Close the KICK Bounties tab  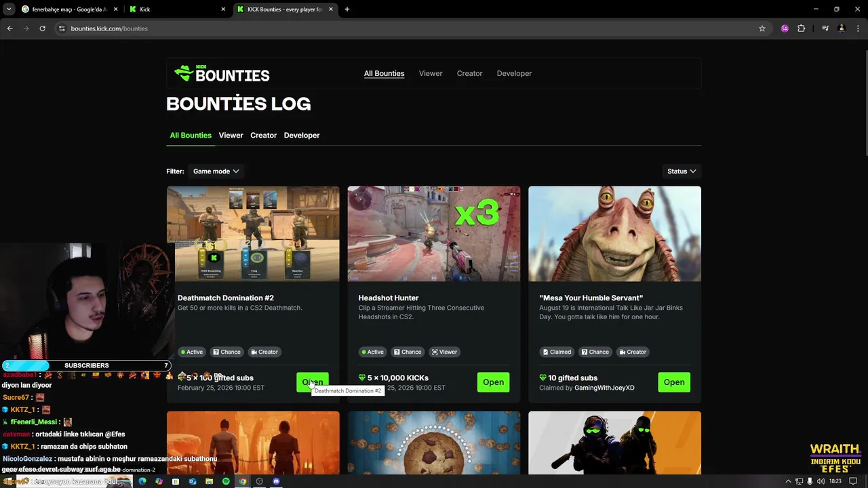tap(331, 9)
